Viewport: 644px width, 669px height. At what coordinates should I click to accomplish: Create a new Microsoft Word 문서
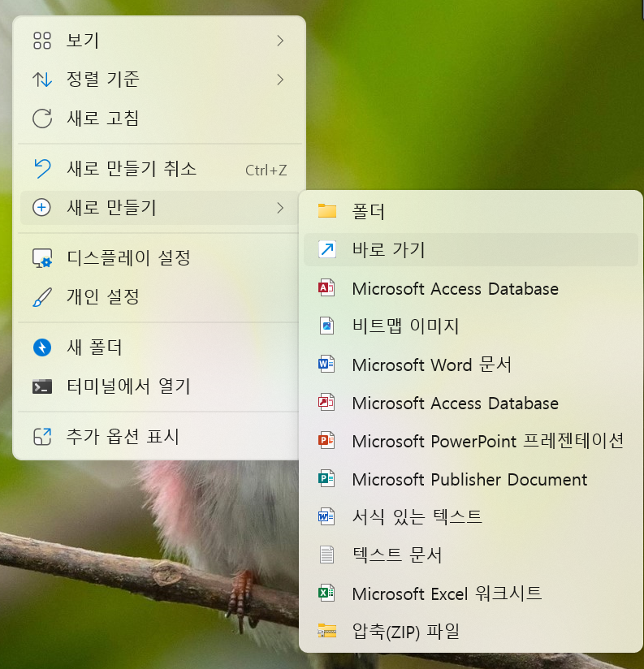pos(471,365)
